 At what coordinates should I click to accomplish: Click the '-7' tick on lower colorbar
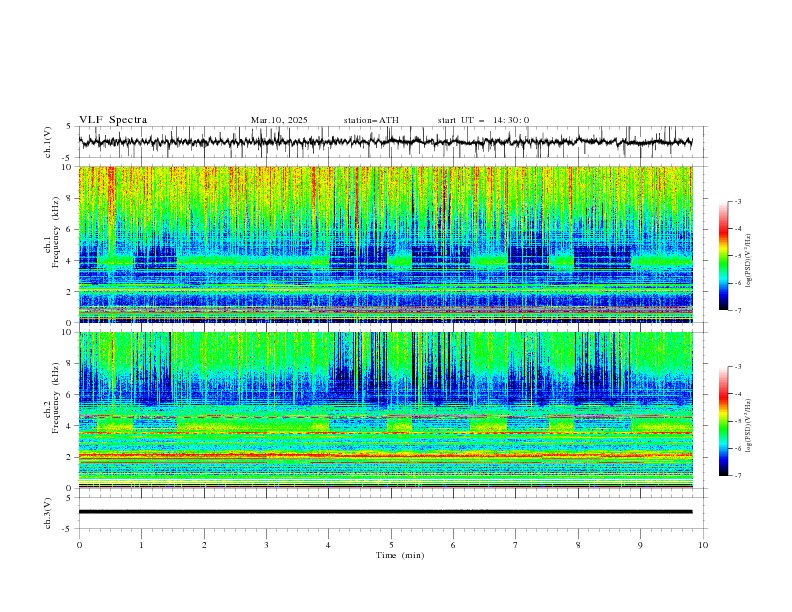point(737,475)
